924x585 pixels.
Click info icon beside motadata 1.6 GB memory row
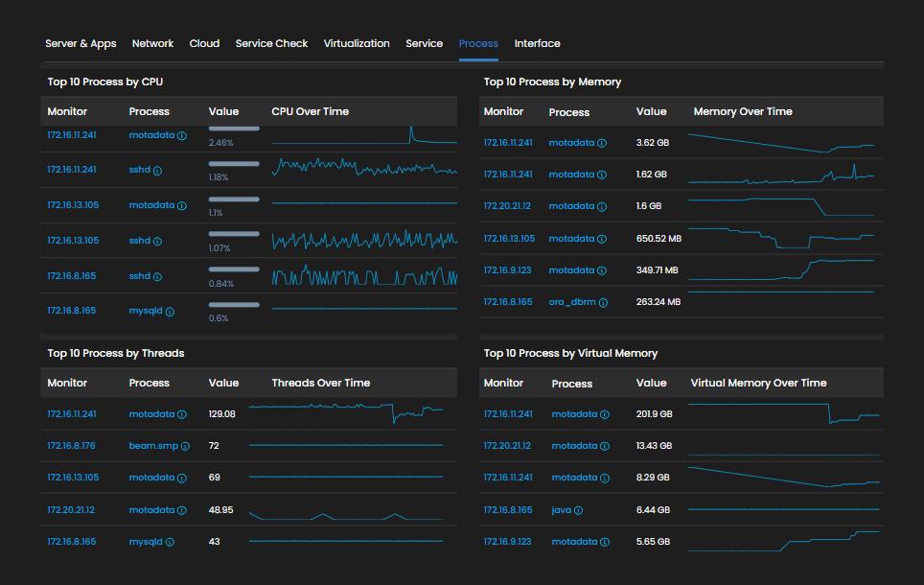602,207
